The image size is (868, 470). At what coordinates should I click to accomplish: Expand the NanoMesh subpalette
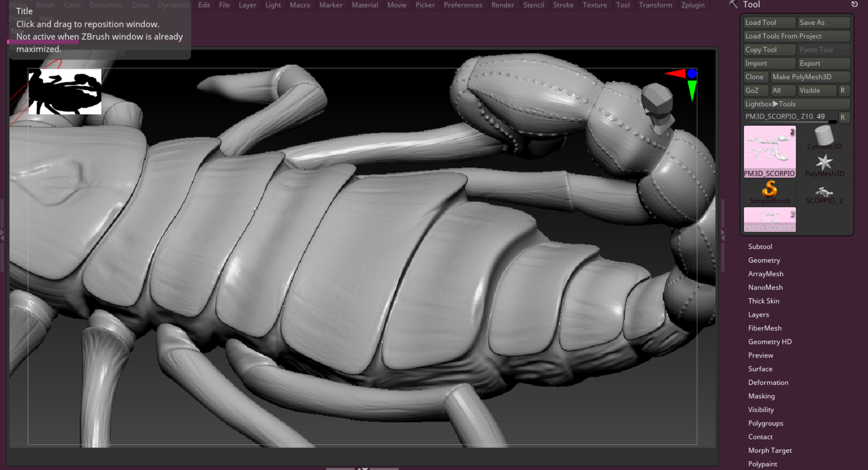point(766,288)
